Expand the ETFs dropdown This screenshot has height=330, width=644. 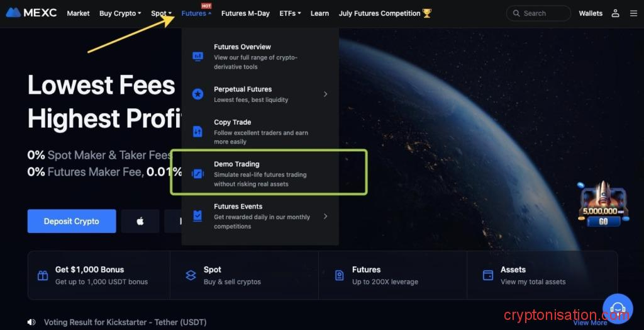[290, 14]
